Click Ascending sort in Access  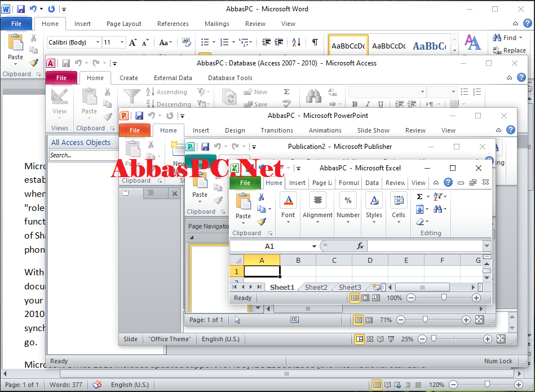166,92
